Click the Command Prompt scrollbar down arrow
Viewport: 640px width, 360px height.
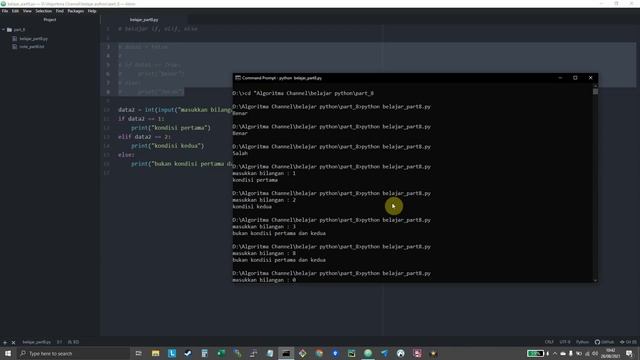(x=596, y=280)
